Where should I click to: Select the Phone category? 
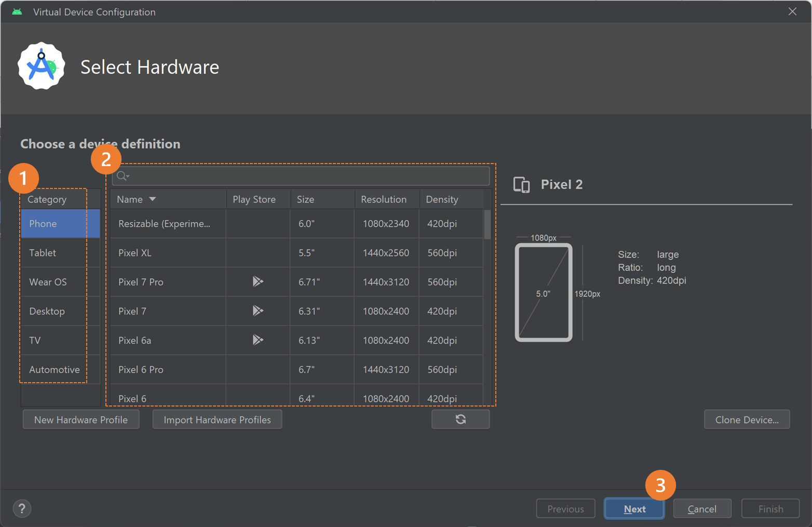click(x=60, y=224)
